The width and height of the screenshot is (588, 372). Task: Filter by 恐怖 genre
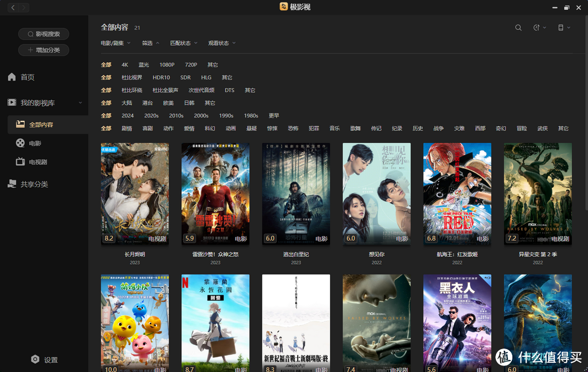pyautogui.click(x=293, y=129)
